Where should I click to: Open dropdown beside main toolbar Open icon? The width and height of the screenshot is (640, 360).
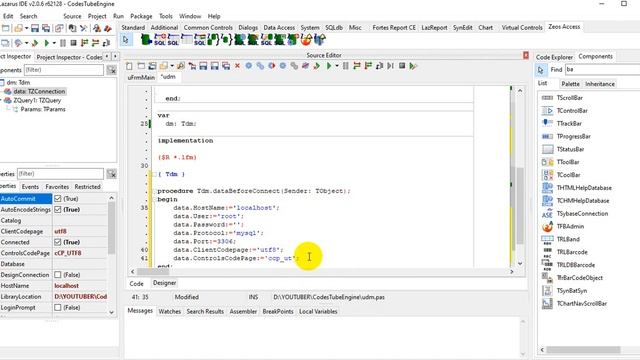click(26, 28)
